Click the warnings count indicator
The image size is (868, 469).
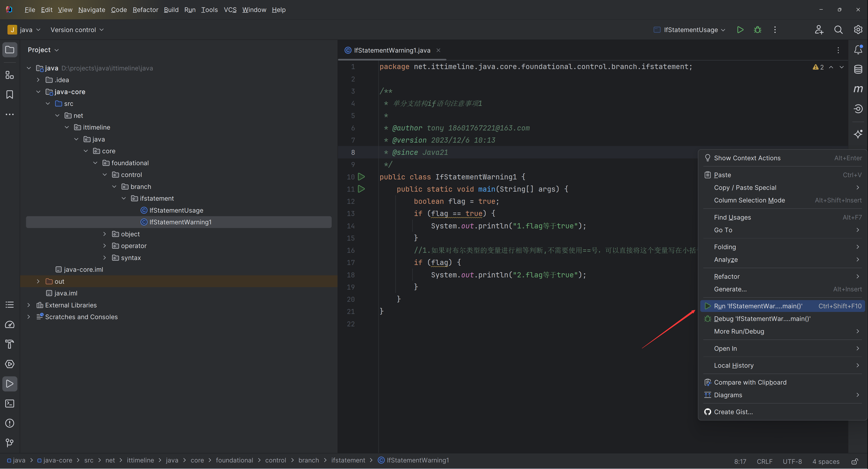tap(818, 67)
